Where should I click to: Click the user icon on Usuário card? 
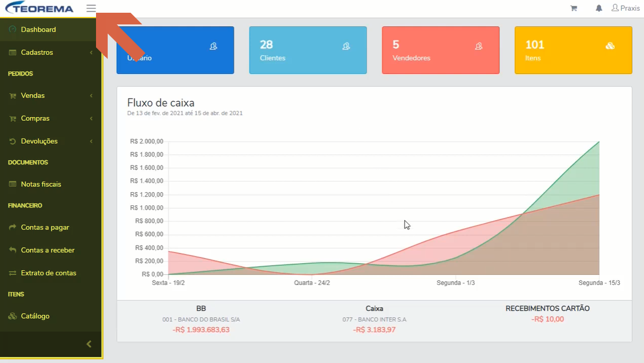213,46
